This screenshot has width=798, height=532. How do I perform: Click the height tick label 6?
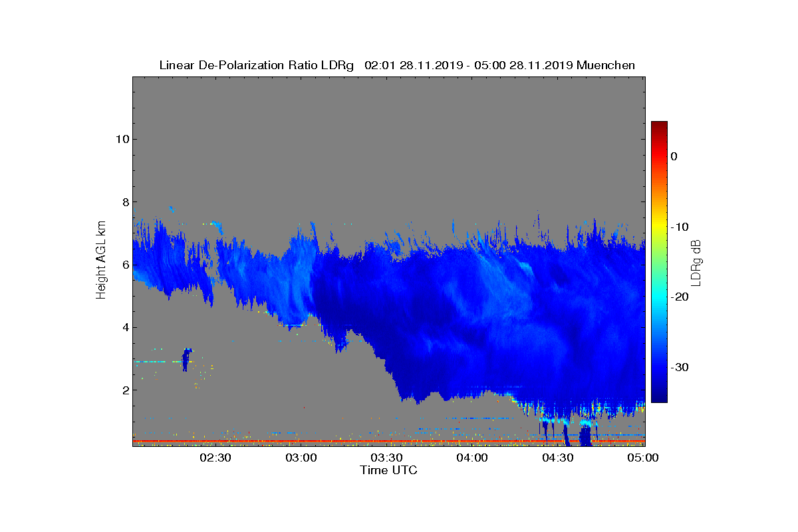click(125, 265)
